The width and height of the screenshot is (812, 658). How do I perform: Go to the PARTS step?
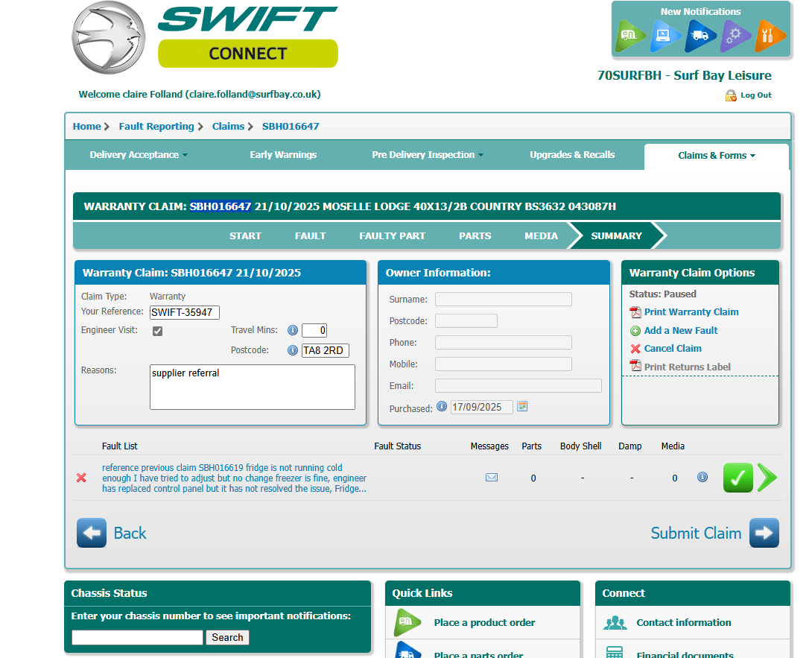(x=475, y=235)
